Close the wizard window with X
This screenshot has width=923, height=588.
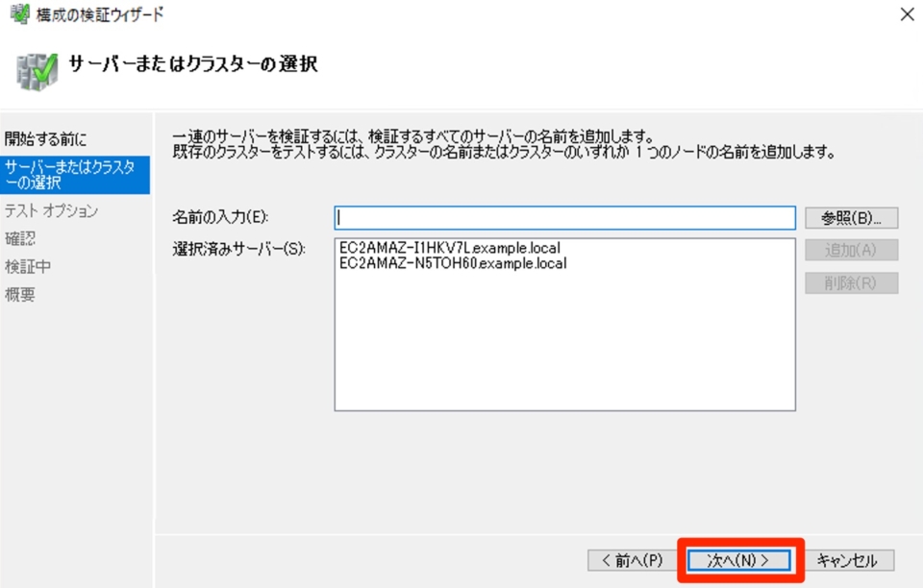point(907,14)
